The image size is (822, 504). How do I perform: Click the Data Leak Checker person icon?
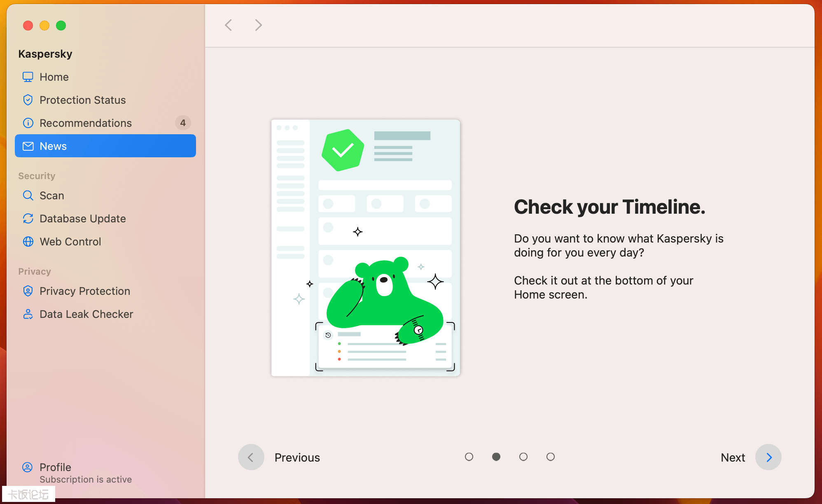coord(28,314)
